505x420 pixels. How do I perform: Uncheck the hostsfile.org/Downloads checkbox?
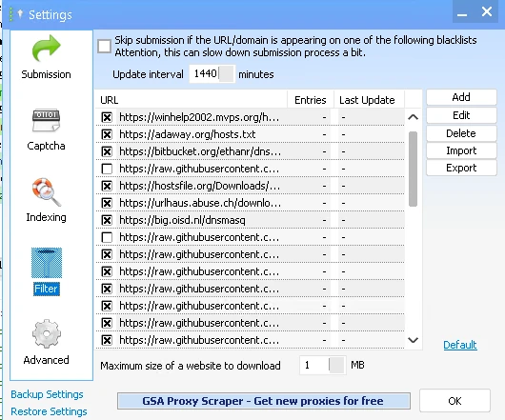click(107, 186)
